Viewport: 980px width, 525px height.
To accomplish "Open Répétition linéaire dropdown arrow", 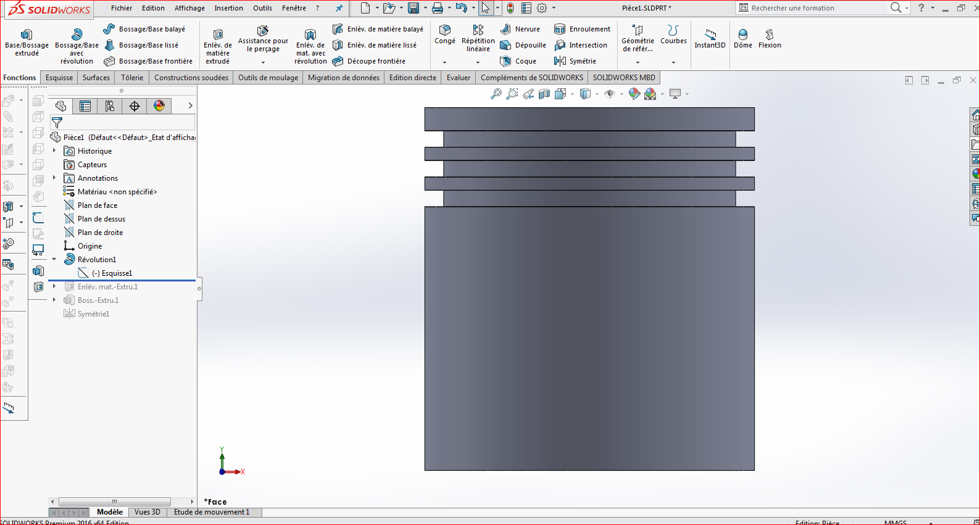I will [478, 62].
